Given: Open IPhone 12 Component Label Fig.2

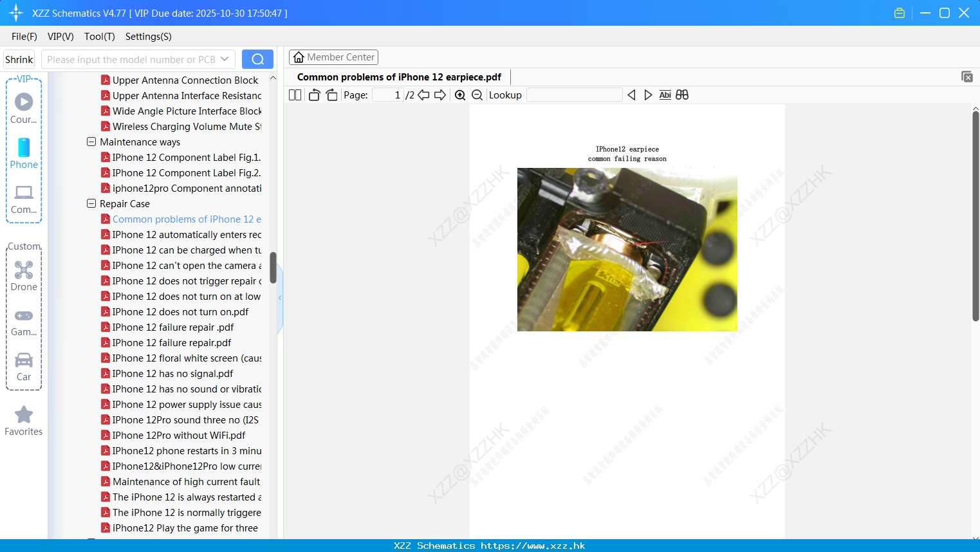Looking at the screenshot, I should [x=181, y=172].
